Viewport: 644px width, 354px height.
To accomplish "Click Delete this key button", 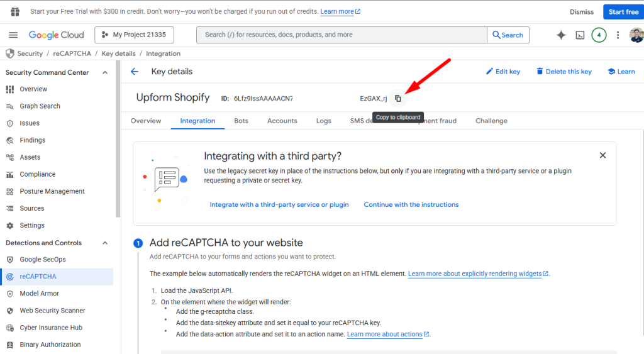I will tap(564, 72).
